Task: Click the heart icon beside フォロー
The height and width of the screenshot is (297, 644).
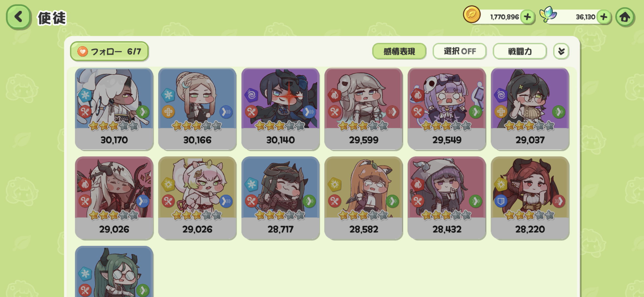Action: 82,51
